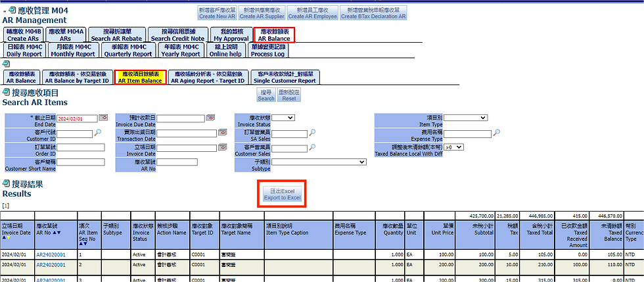The height and width of the screenshot is (282, 644).
Task: Click the Search button
Action: (x=266, y=95)
